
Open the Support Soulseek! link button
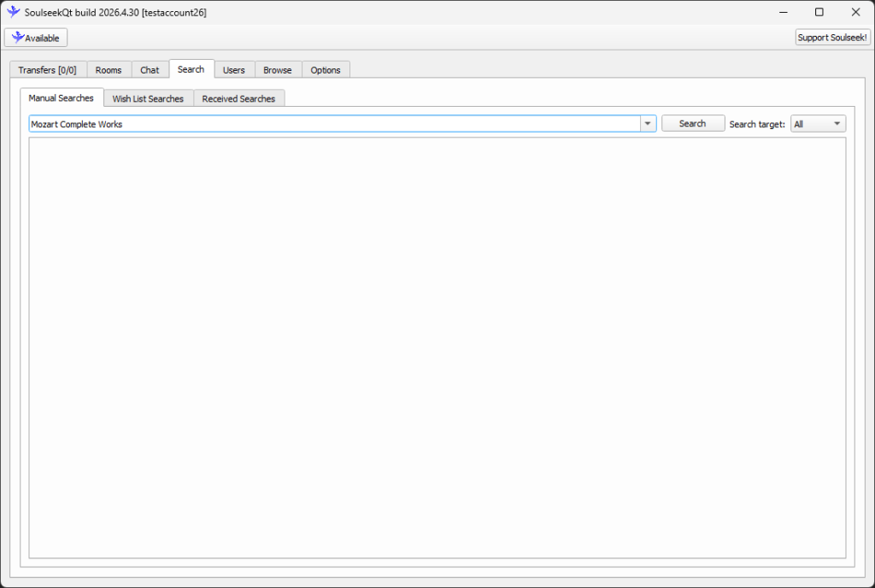(x=832, y=38)
